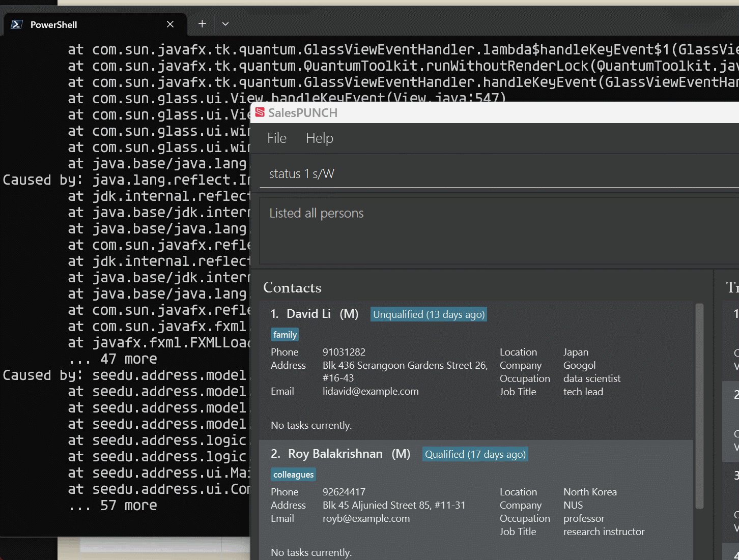
Task: Click 'No tasks currently.' under Roy Balakrishnan
Action: click(311, 552)
